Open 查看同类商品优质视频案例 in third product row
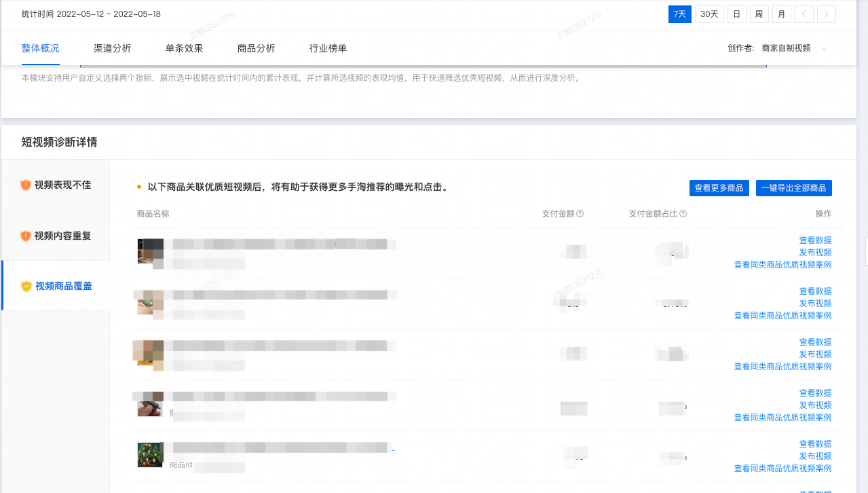The image size is (868, 493). pos(782,366)
